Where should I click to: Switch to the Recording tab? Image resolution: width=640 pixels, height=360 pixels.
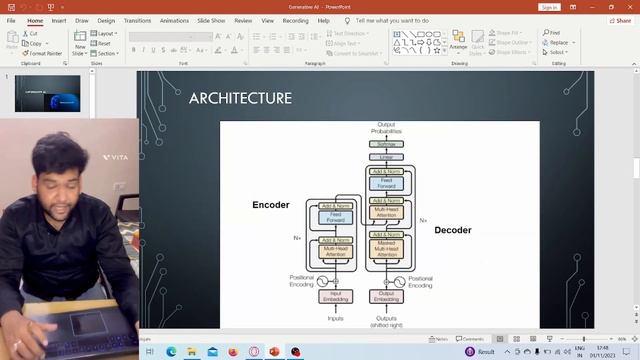point(296,20)
